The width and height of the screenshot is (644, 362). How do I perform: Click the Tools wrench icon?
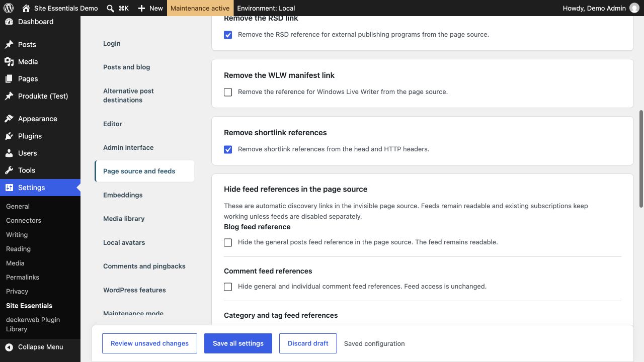(x=9, y=170)
